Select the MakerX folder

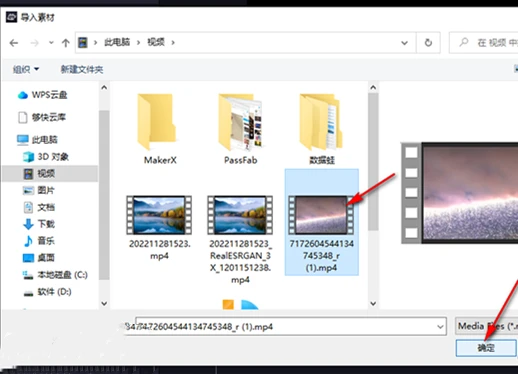159,129
